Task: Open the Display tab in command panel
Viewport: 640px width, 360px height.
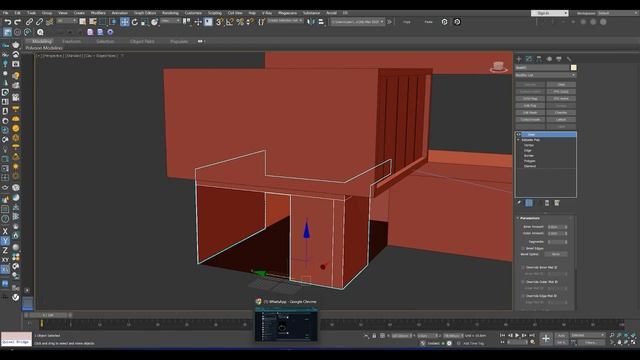Action: 559,59
